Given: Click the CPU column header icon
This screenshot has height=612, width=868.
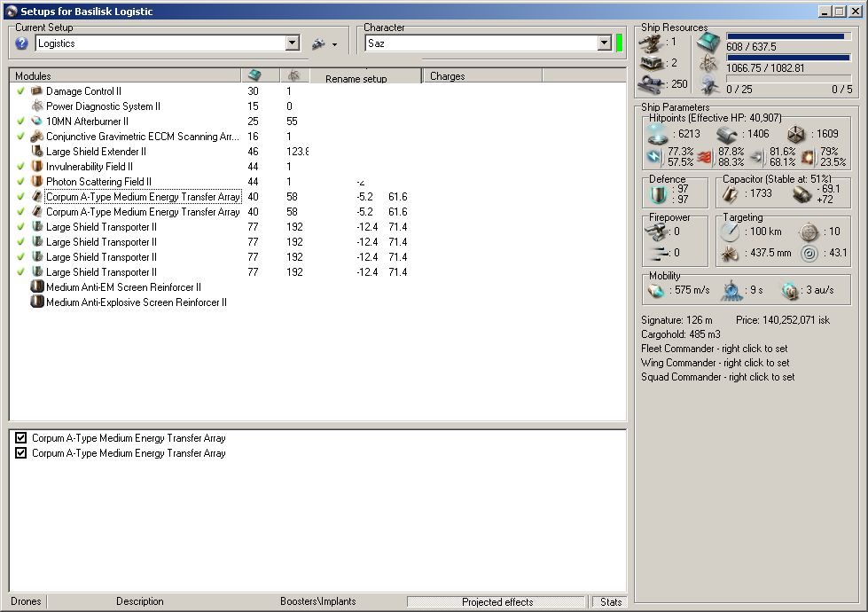Looking at the screenshot, I should (254, 75).
